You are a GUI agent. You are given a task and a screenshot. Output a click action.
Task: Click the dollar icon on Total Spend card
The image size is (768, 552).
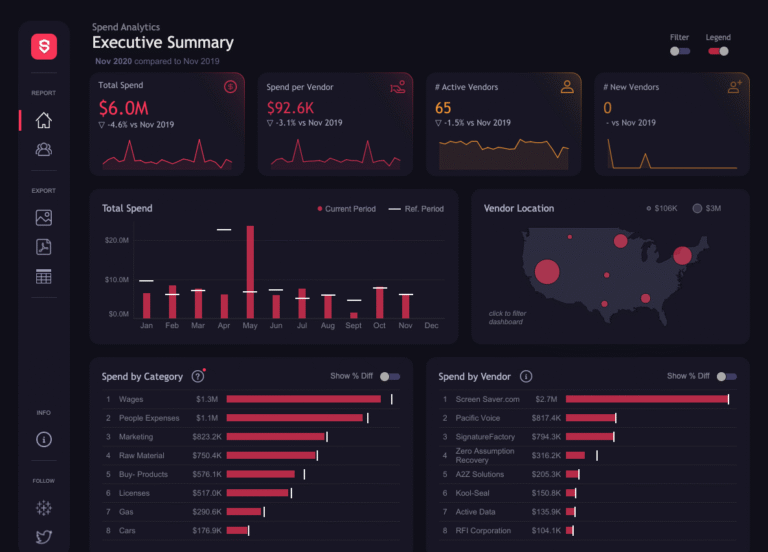230,87
